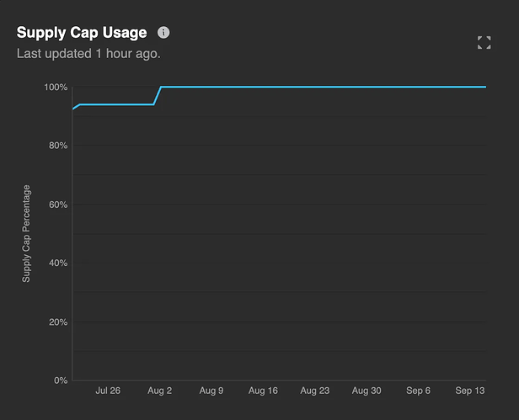Click the 100% y-axis label
The height and width of the screenshot is (420, 519).
tap(56, 88)
